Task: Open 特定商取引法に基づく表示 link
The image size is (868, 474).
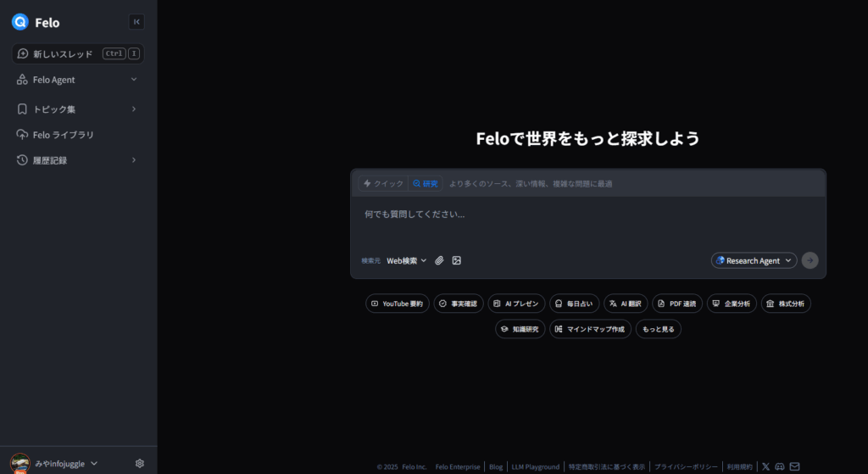Action: [x=607, y=467]
